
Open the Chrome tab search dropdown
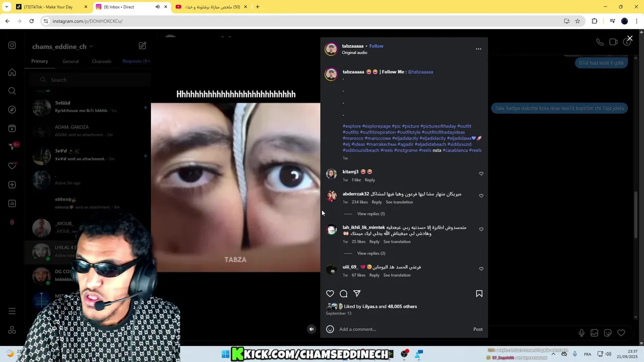coord(7,7)
